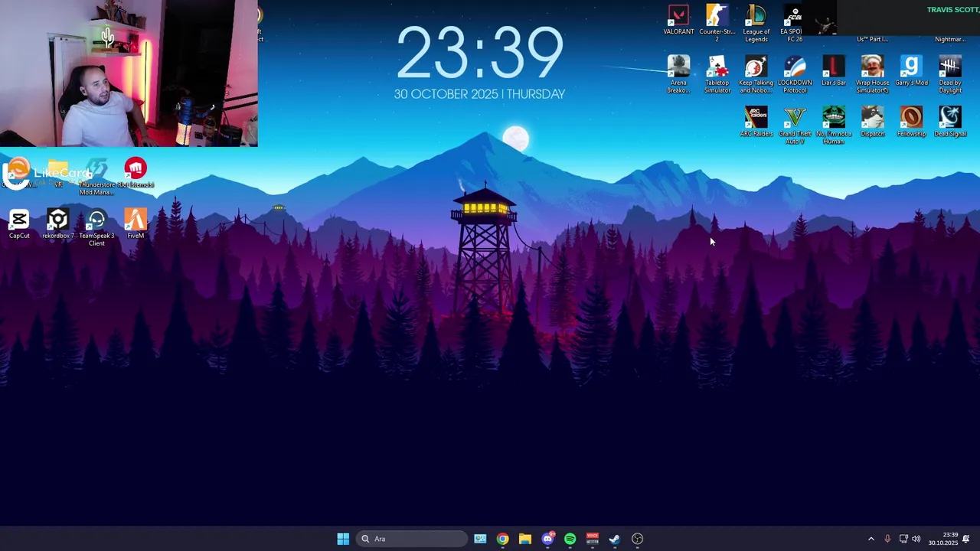
Task: Open OBS Studio from the taskbar
Action: 637,539
